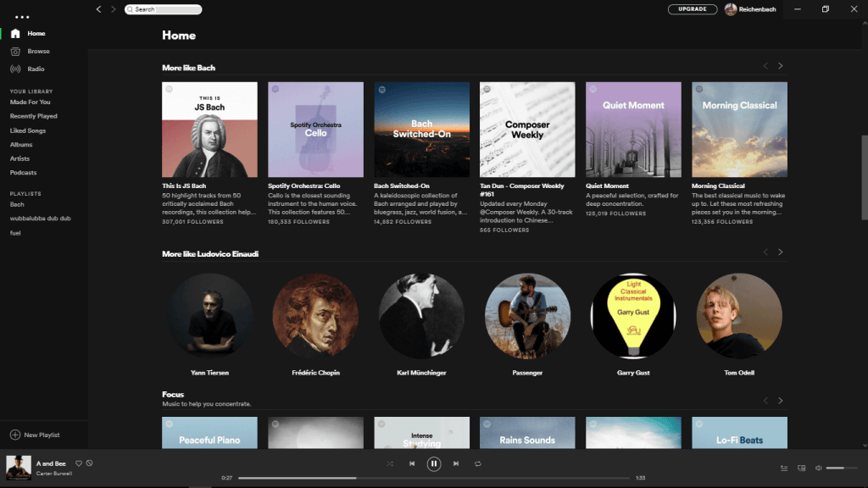
Task: Open Browse in the sidebar
Action: point(31,52)
